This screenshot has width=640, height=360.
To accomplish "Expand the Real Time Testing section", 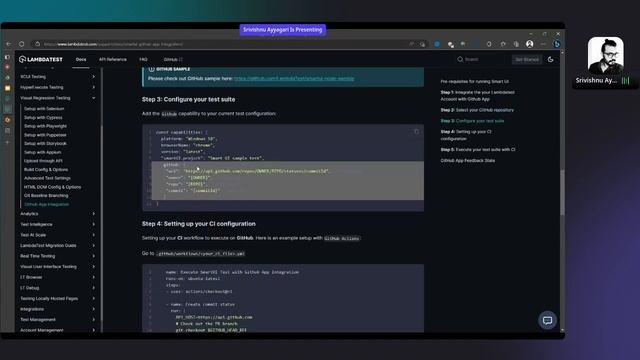I will [57, 256].
